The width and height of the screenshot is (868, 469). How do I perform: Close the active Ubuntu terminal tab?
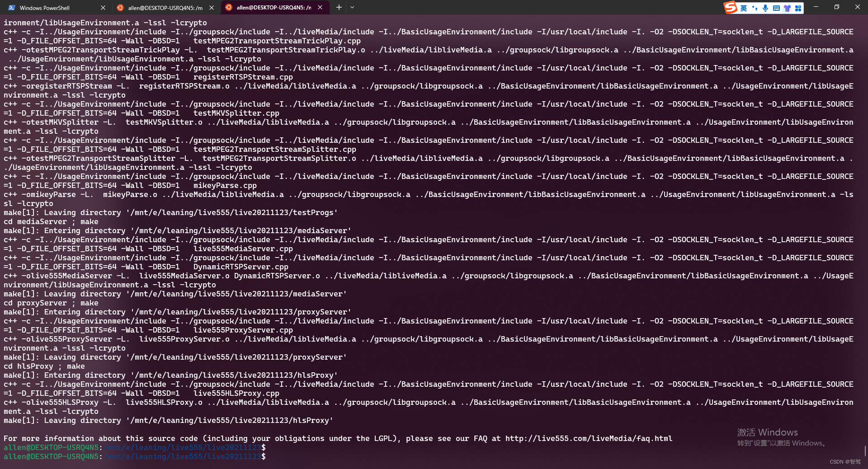pos(320,8)
